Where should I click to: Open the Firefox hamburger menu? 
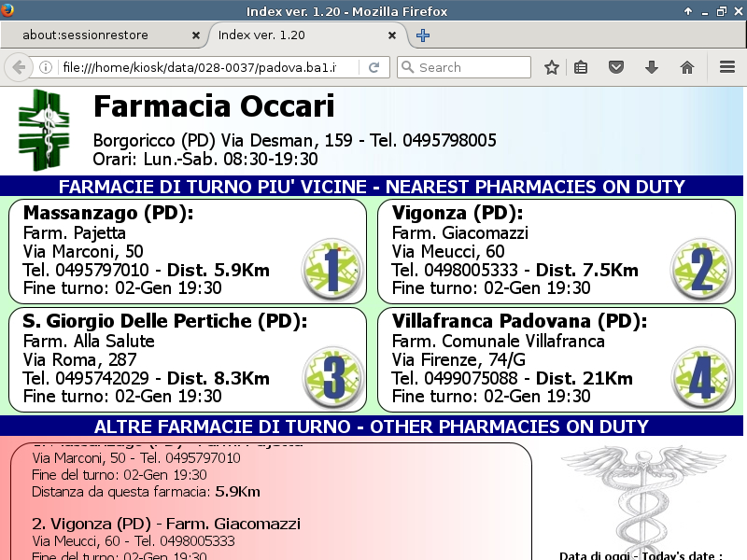click(727, 67)
